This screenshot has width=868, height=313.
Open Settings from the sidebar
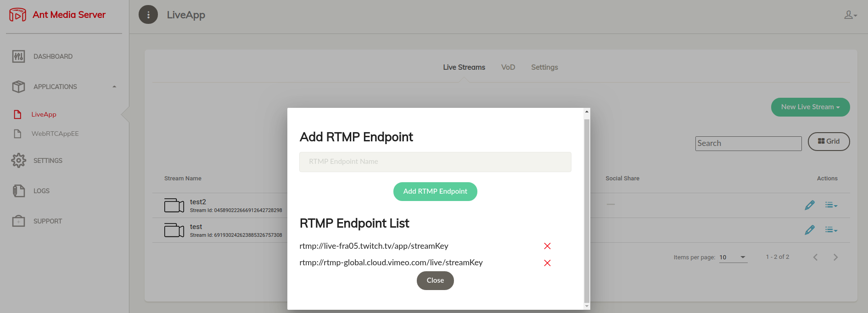click(48, 161)
